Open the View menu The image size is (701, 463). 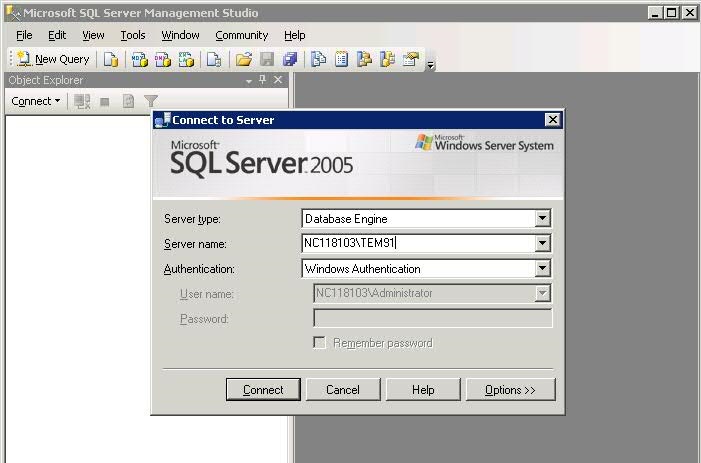click(93, 35)
